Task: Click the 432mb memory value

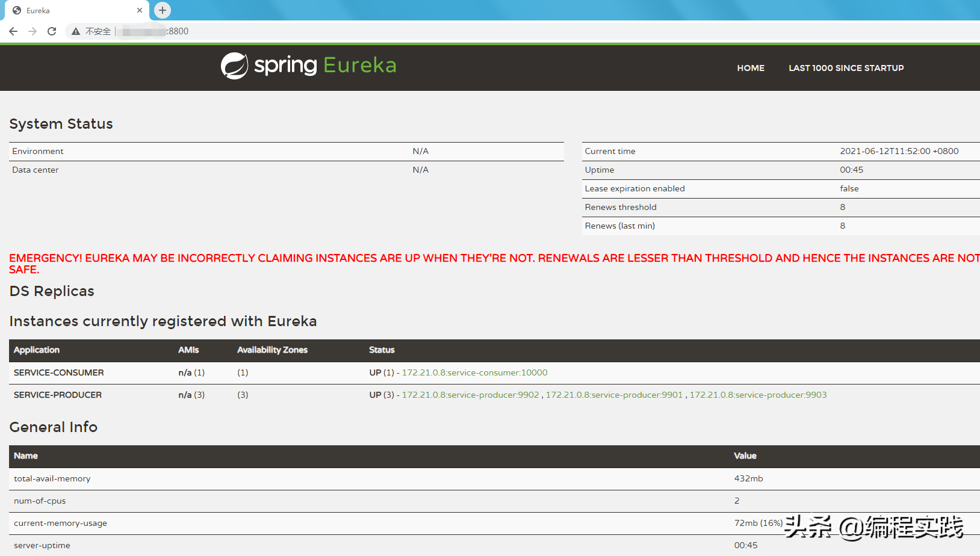Action: (x=749, y=478)
